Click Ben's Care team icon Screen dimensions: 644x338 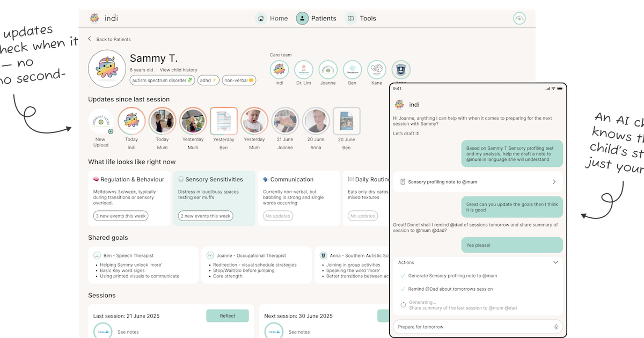[352, 70]
